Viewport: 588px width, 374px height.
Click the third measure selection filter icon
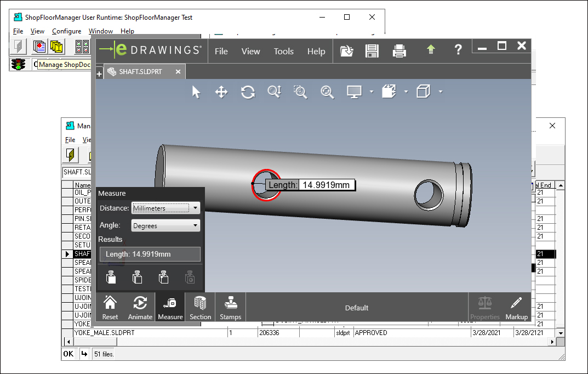coord(163,277)
